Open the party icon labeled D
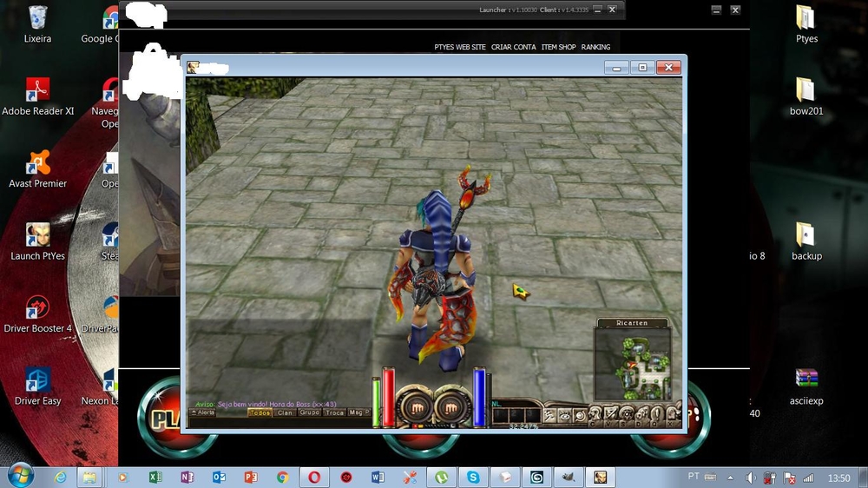 point(641,414)
